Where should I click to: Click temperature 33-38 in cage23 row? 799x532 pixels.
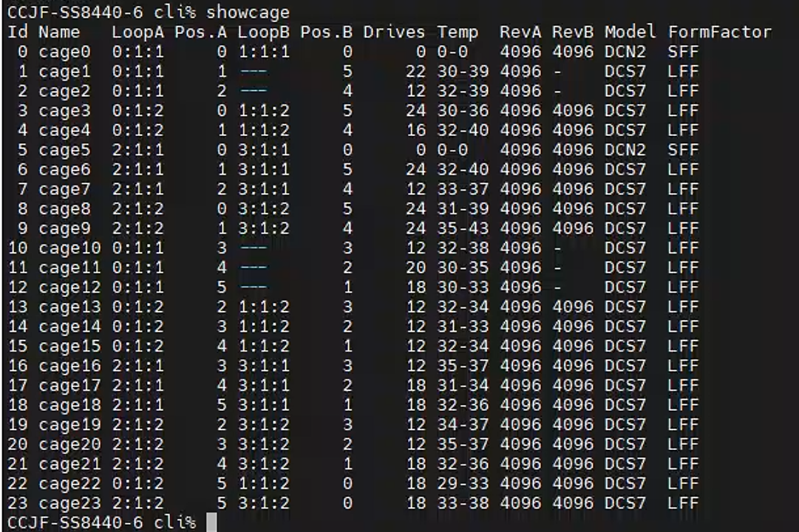click(x=463, y=503)
